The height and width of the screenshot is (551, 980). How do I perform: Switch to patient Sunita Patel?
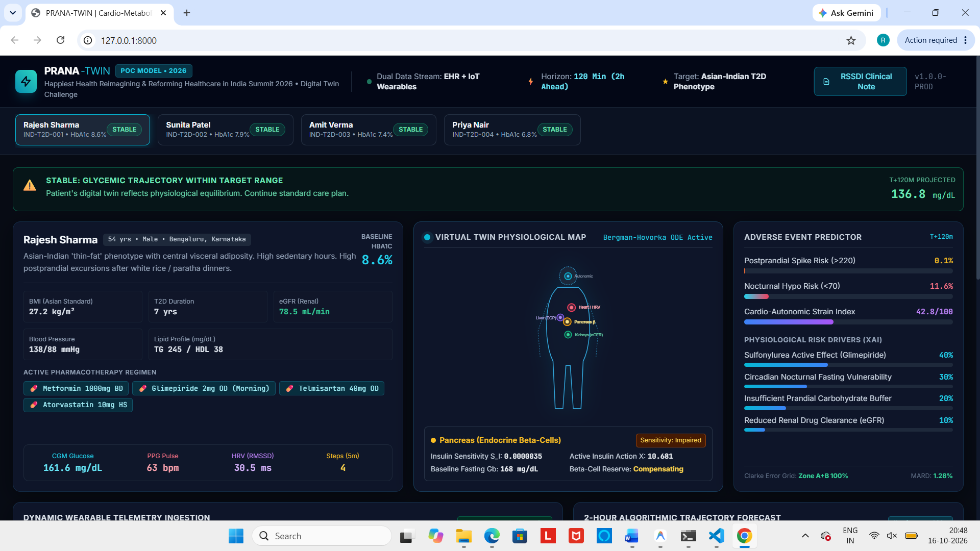226,130
